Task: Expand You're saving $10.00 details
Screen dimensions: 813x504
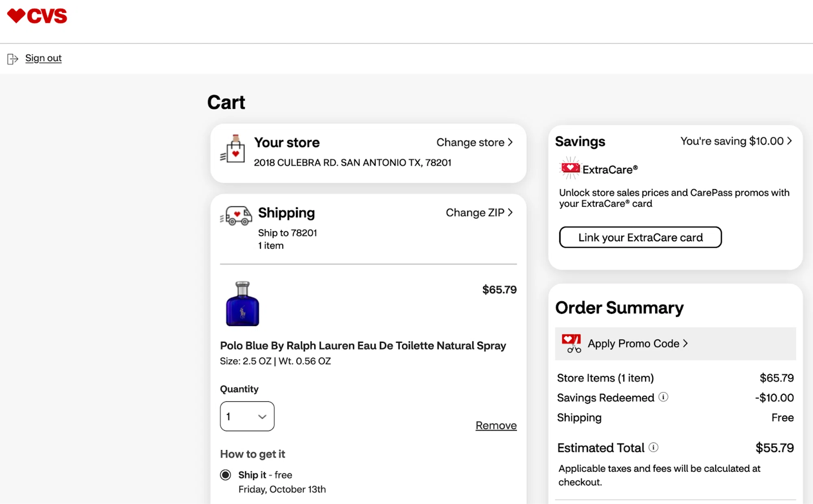Action: [x=736, y=141]
